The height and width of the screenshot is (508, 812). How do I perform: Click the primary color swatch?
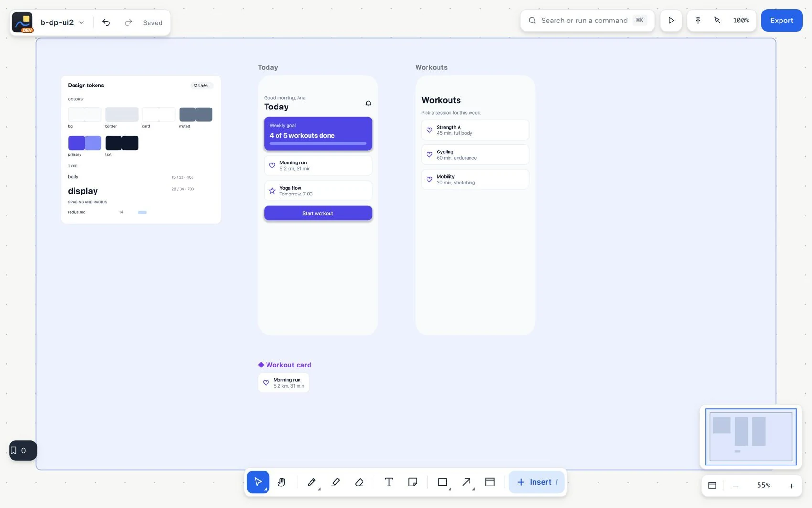click(x=85, y=143)
